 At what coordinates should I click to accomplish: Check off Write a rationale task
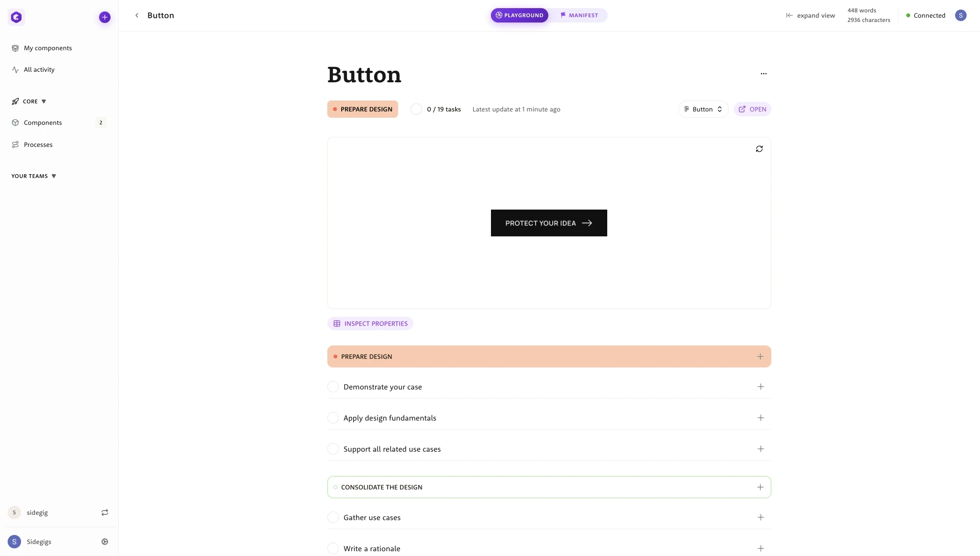[x=333, y=548]
